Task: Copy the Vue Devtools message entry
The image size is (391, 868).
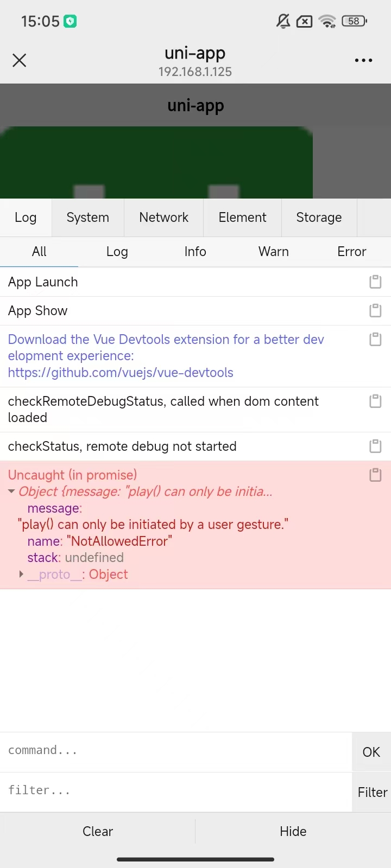Action: pos(375,340)
